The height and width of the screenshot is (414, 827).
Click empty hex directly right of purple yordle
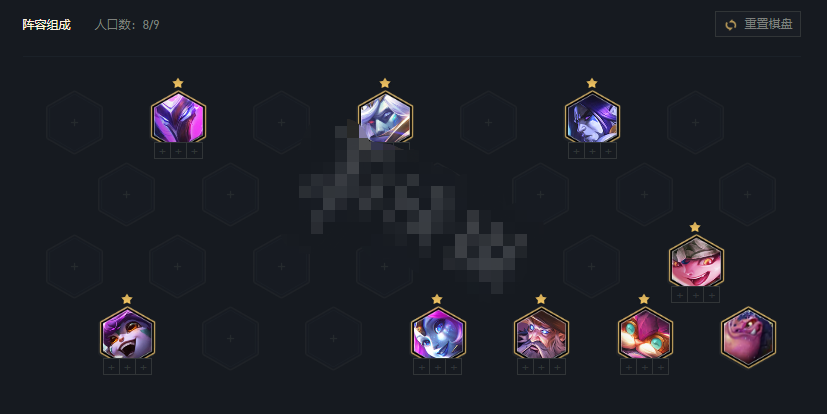230,339
